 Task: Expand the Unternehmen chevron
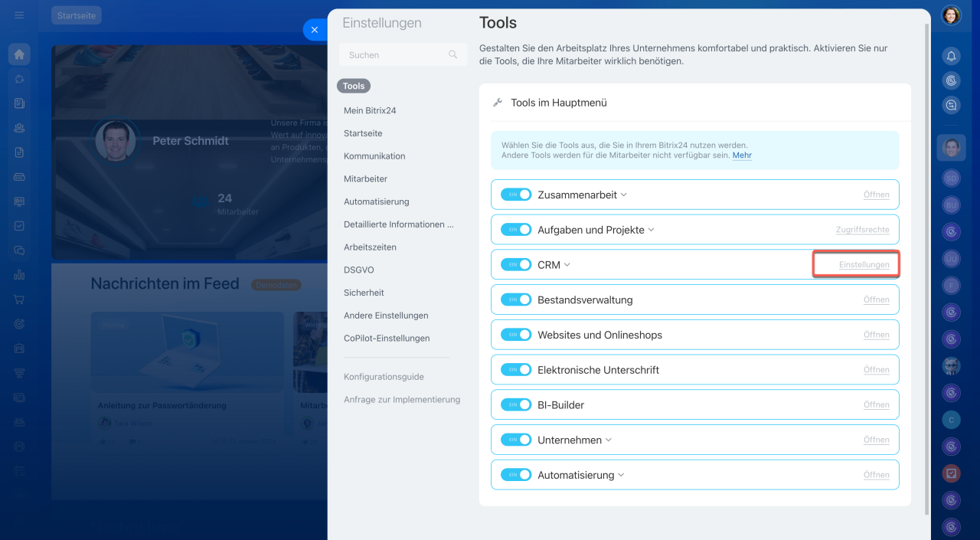coord(609,440)
